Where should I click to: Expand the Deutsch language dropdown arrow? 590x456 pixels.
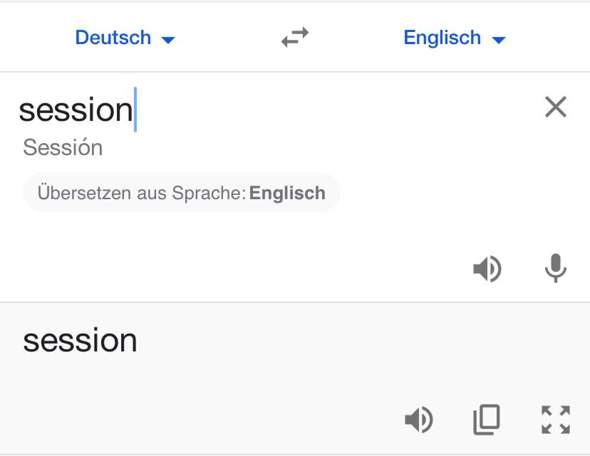(x=168, y=40)
